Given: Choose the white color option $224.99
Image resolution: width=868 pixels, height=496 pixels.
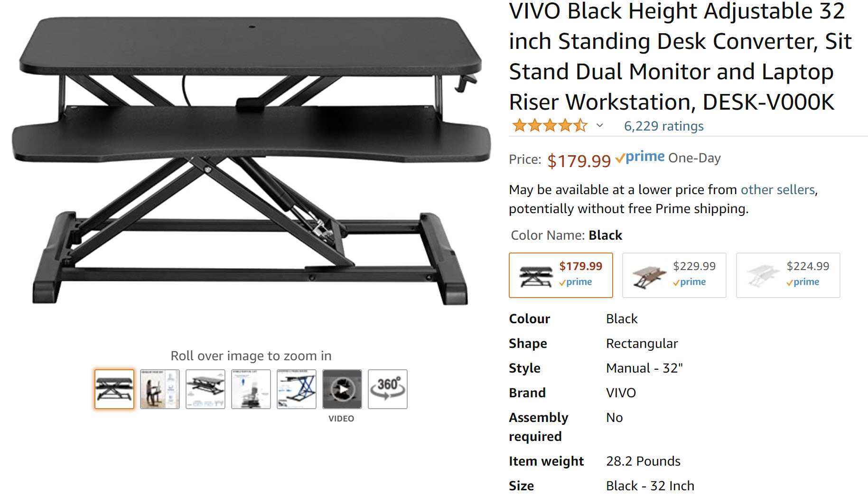Looking at the screenshot, I should [x=788, y=275].
